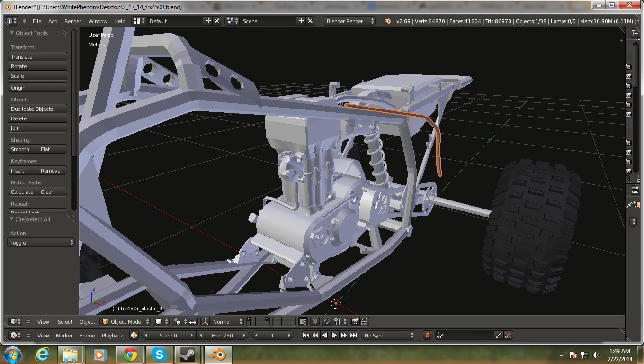The width and height of the screenshot is (644, 364).
Task: Click the lock camera and layers icon
Action: (x=303, y=321)
